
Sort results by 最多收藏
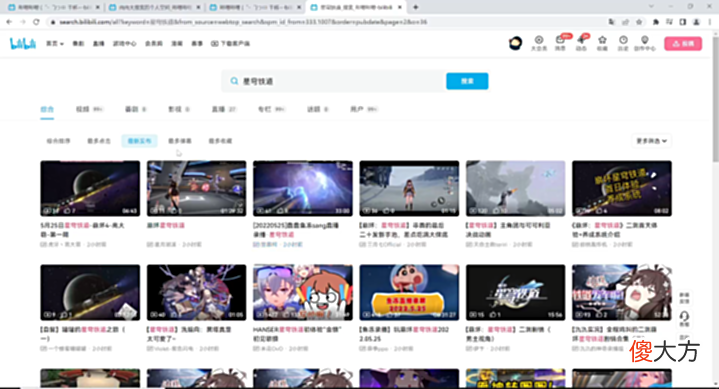pyautogui.click(x=220, y=141)
